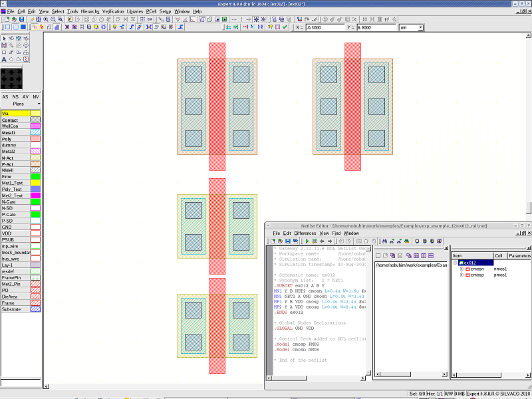Viewport: 532px width, 399px height.
Task: Select the text 'A' tool in toolbox
Action: [x=4, y=59]
